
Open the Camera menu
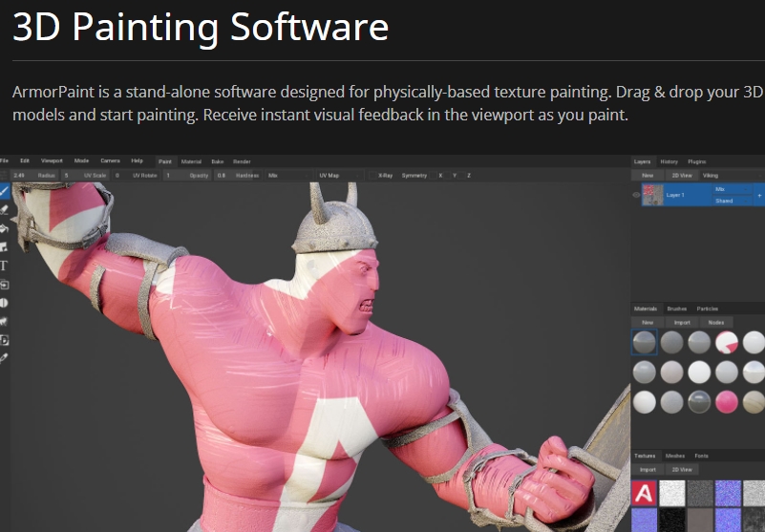[x=110, y=160]
